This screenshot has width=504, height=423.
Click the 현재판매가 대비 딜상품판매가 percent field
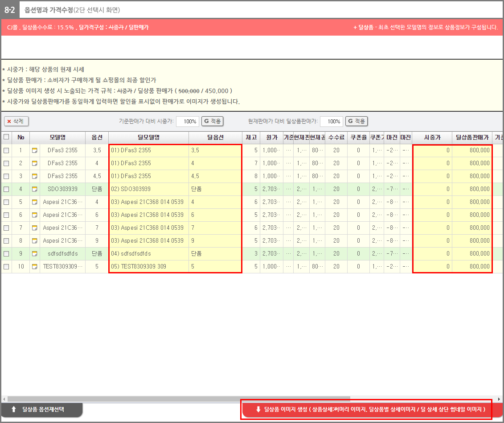click(331, 122)
